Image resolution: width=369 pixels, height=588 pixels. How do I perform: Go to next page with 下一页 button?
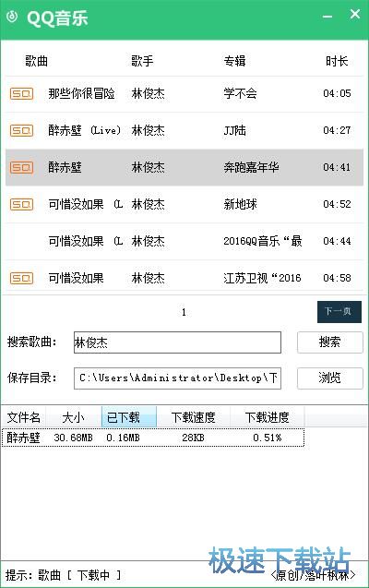[x=339, y=312]
